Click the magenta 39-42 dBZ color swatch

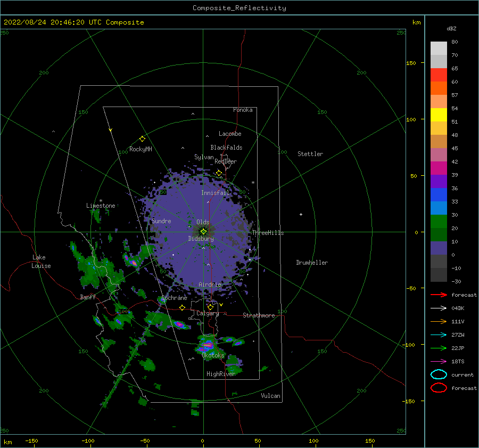pyautogui.click(x=439, y=168)
